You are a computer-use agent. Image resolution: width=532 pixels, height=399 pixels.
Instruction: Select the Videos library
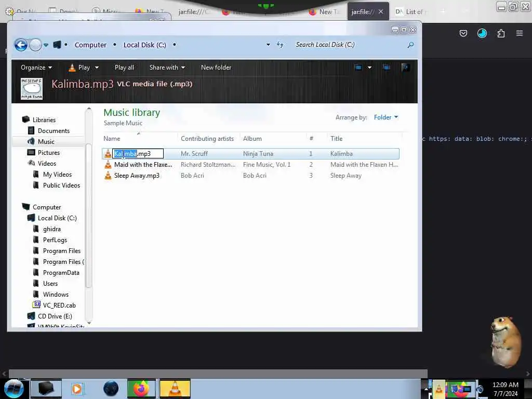point(47,164)
